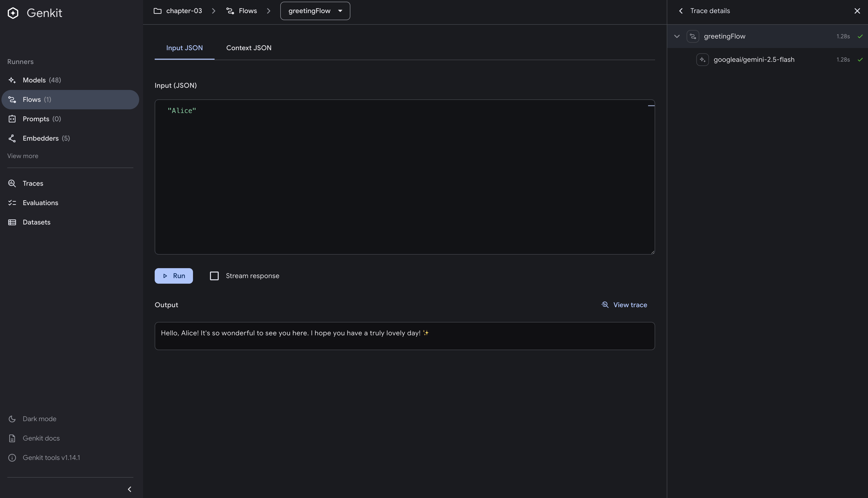Switch to Input JSON tab

pyautogui.click(x=184, y=48)
